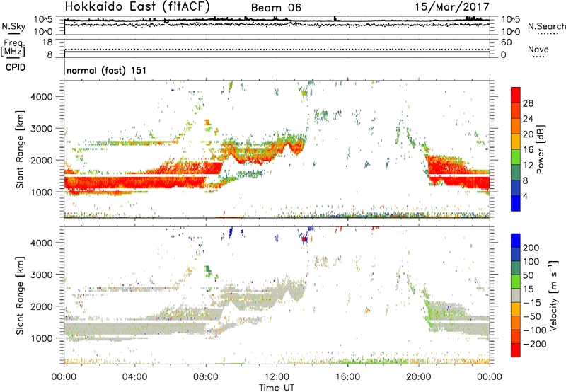This screenshot has height=392, width=566.
Task: Click the "4000" range tick on power panel
Action: click(42, 97)
